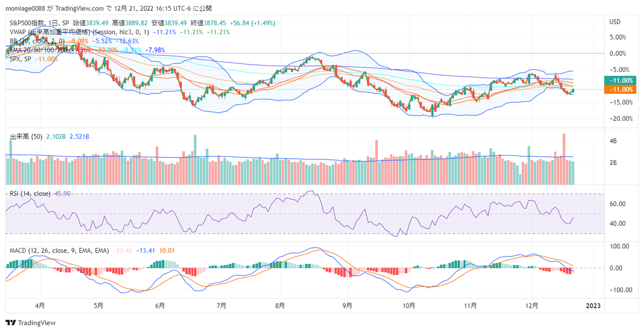Select the 'RSI (14, close)' indicator legend

(x=31, y=193)
